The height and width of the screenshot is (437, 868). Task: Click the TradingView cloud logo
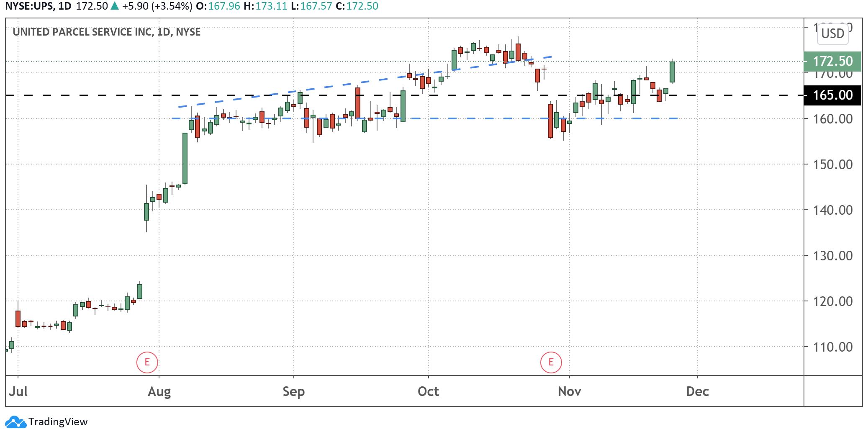[x=15, y=422]
